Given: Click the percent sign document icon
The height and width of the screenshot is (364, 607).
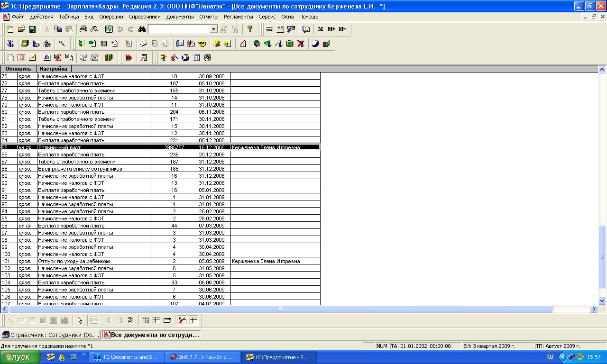Looking at the screenshot, I should pos(129,44).
